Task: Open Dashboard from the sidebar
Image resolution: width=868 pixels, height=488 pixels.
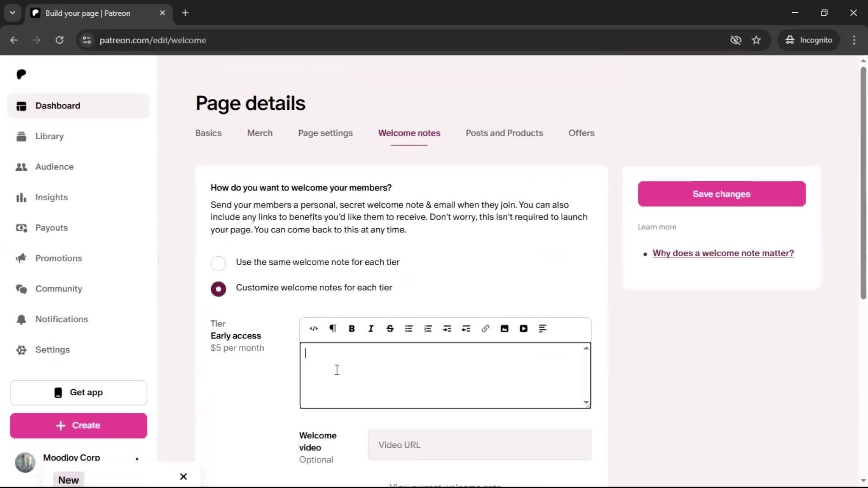Action: (78, 106)
